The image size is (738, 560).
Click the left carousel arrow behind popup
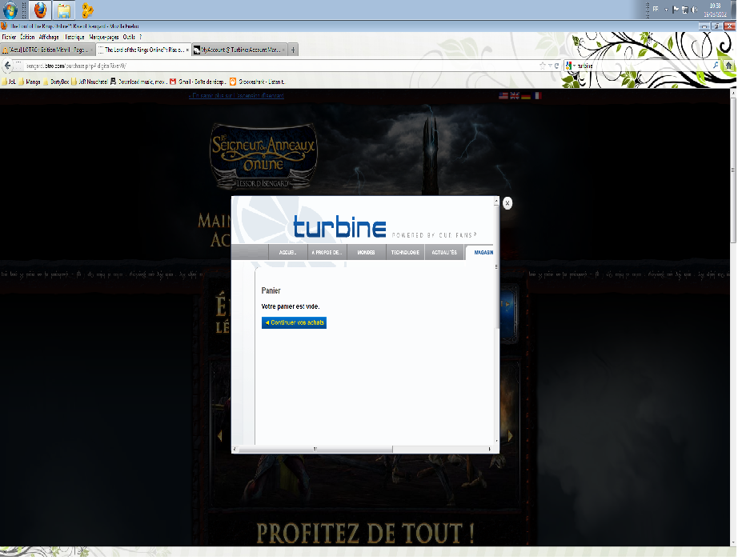220,436
